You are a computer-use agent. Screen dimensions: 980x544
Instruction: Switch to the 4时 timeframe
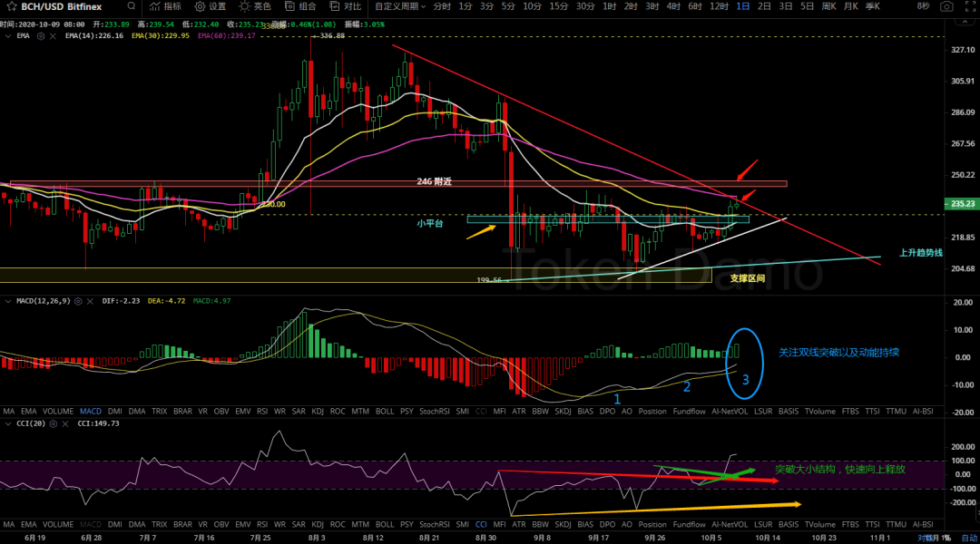(672, 6)
